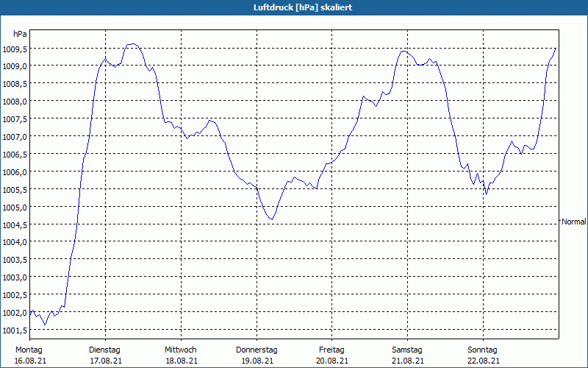Image resolution: width=588 pixels, height=368 pixels.
Task: Click the 1004,5 axis value
Action: (15, 225)
